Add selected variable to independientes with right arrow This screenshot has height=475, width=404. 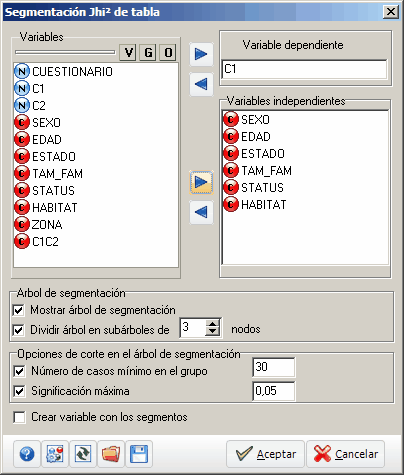tap(201, 182)
